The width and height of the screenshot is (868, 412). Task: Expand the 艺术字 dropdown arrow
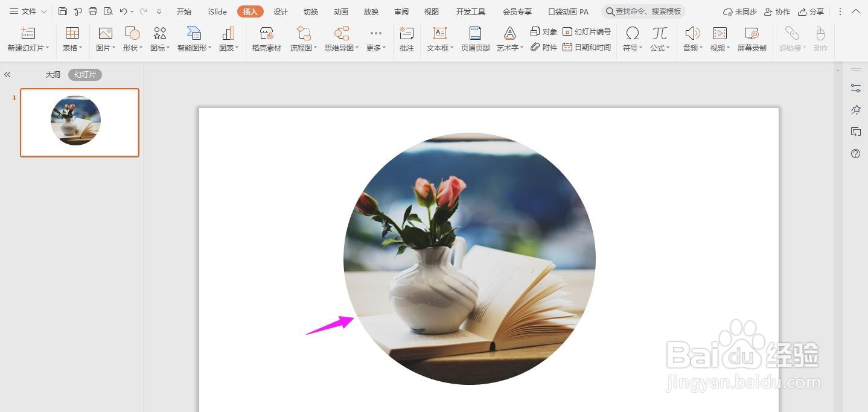[x=522, y=48]
